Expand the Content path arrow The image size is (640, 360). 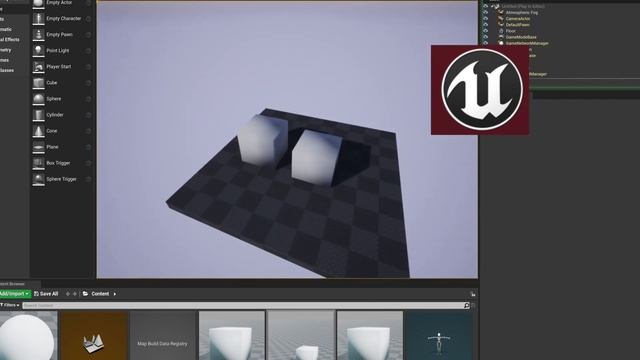pyautogui.click(x=115, y=294)
